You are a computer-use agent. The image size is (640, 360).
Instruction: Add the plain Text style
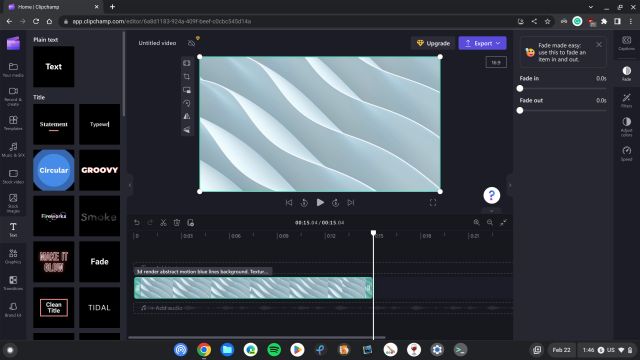click(53, 67)
